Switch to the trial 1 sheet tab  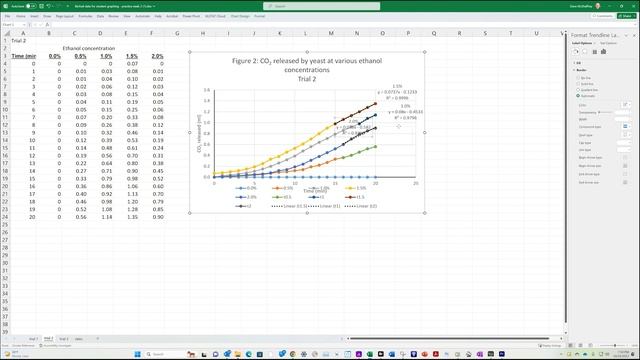[33, 339]
